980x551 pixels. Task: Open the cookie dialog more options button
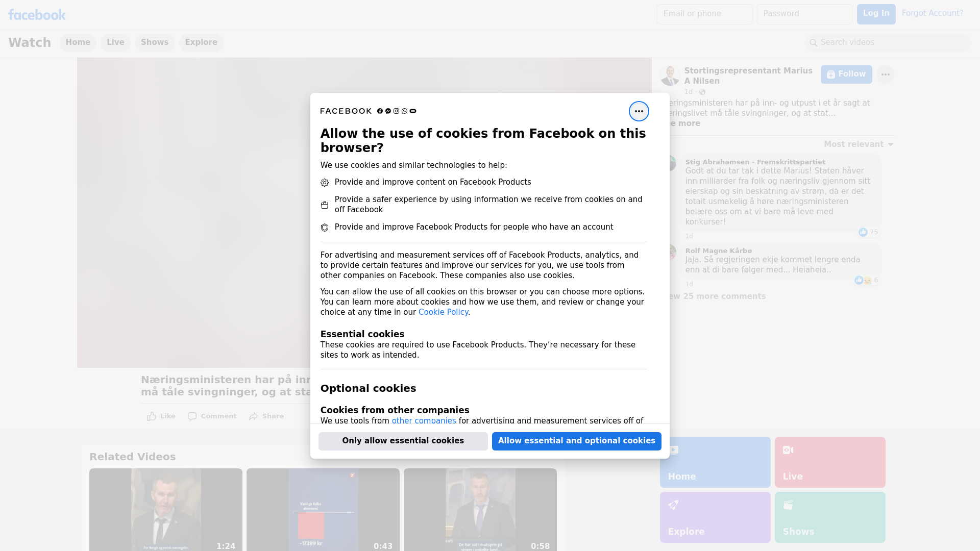coord(639,111)
